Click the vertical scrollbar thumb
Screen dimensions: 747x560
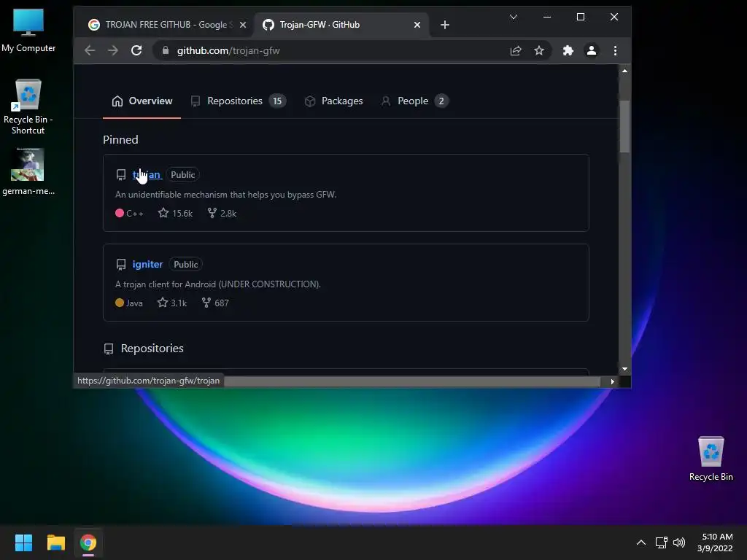(624, 126)
